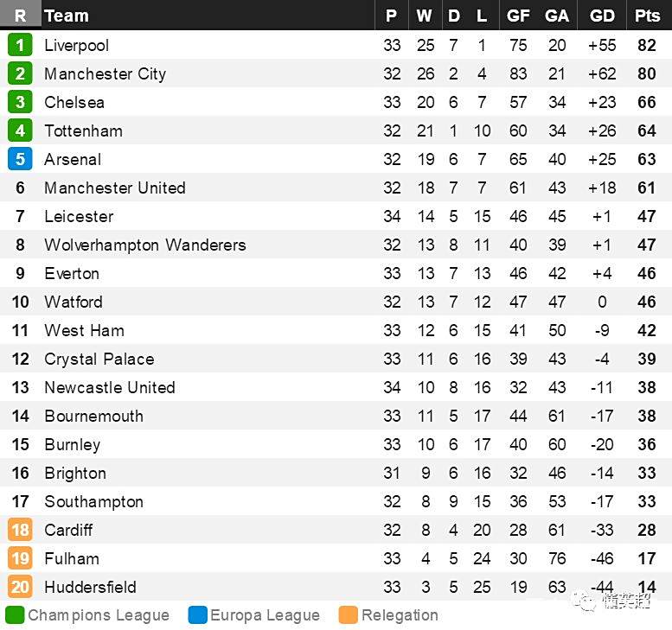The height and width of the screenshot is (630, 672).
Task: Click the Team column header
Action: click(x=67, y=16)
